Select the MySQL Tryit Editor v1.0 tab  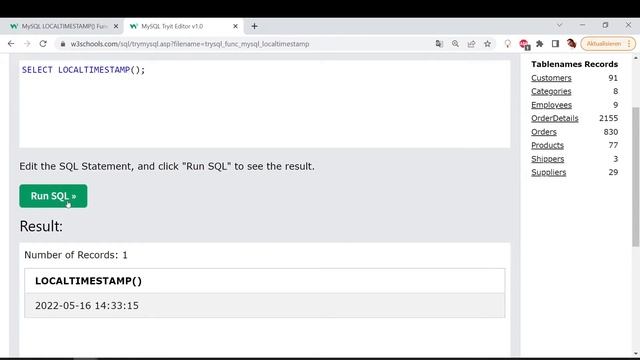184,26
